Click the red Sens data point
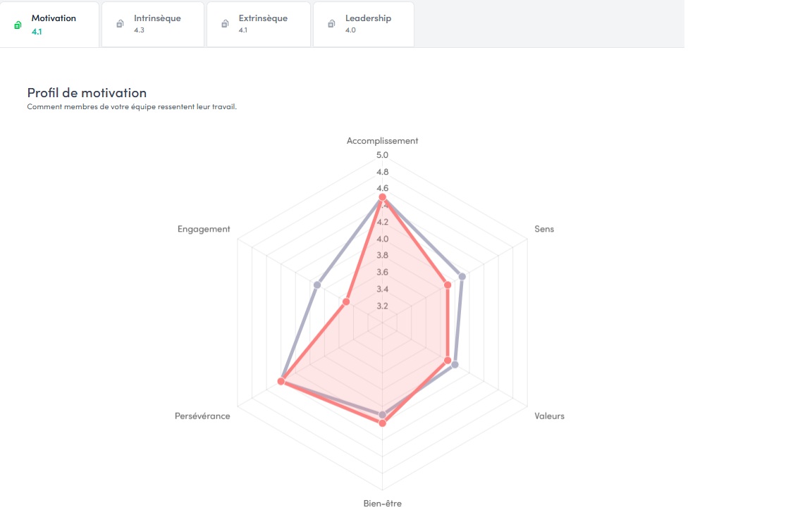The image size is (812, 510). 448,285
